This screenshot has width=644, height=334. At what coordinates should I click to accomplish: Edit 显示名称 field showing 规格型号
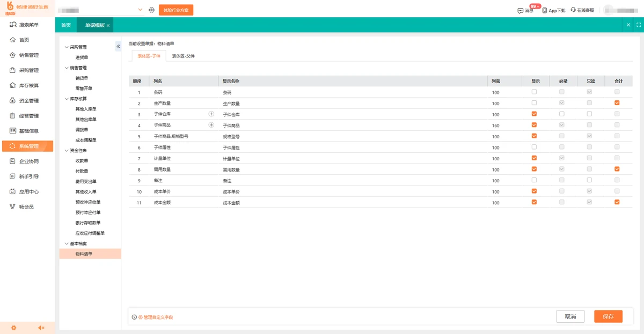354,136
